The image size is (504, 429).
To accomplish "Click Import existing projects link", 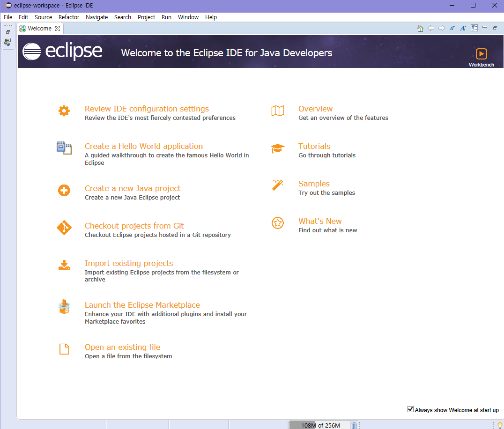I will (x=129, y=263).
